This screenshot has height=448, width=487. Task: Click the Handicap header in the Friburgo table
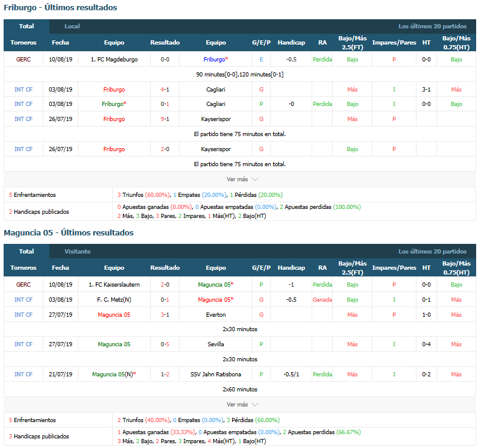coord(291,43)
